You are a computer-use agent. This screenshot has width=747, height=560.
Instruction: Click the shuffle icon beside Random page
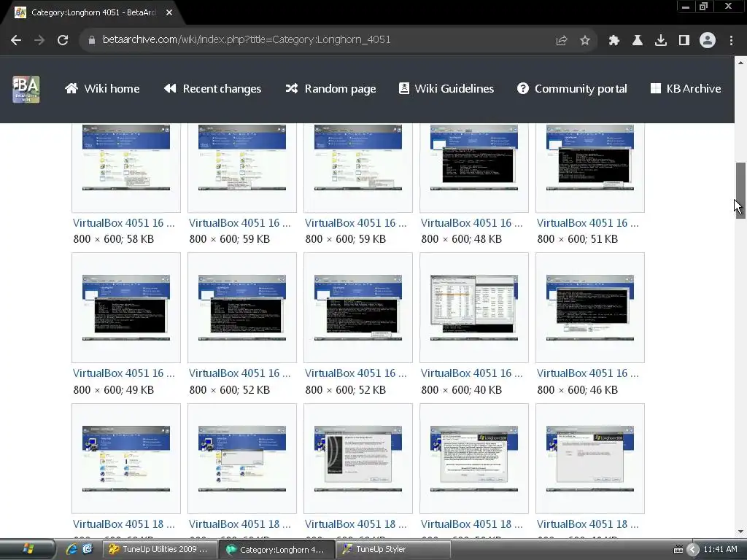tap(292, 88)
